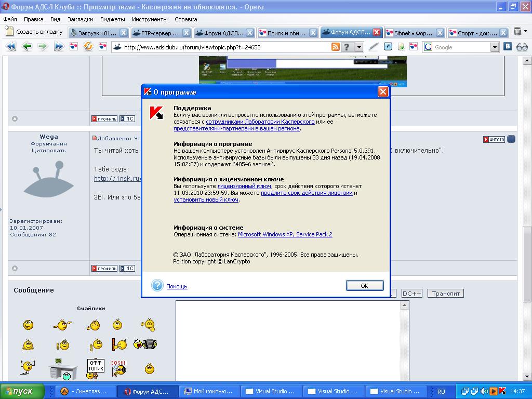Click the Транслит button
This screenshot has height=399, width=532.
click(x=446, y=294)
